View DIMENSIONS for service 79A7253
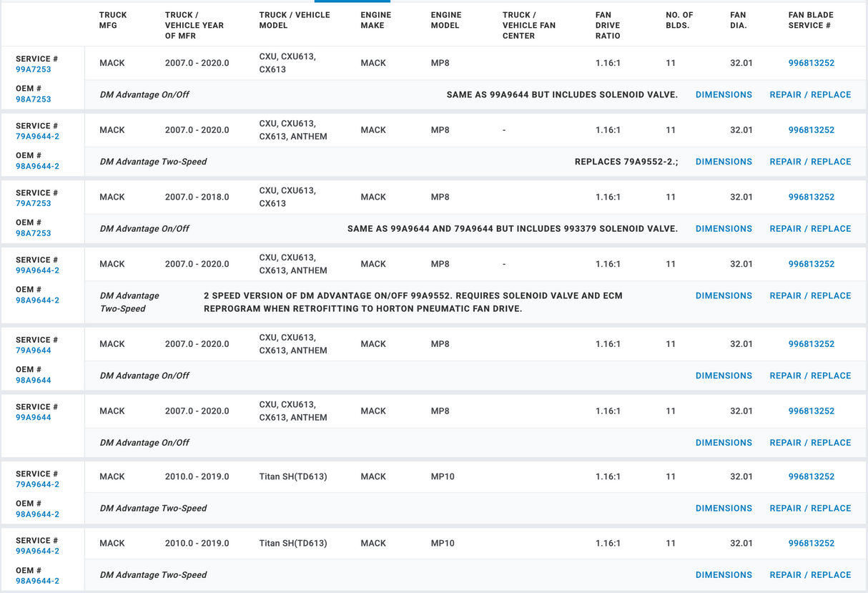Viewport: 868px width, 593px height. [724, 229]
